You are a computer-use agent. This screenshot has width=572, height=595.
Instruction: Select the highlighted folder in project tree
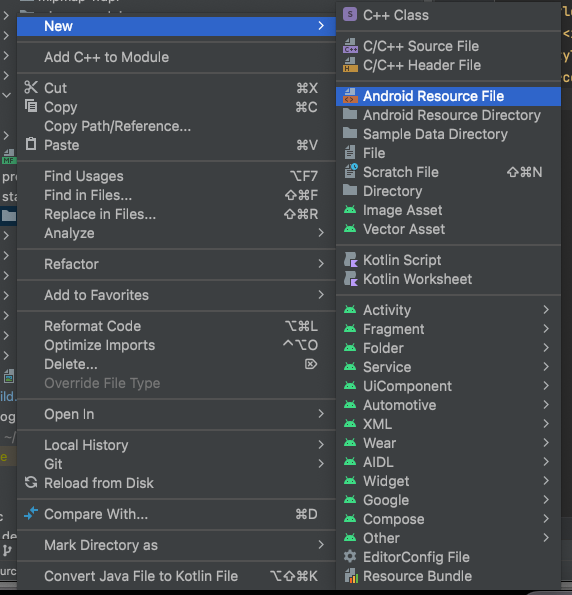point(8,216)
